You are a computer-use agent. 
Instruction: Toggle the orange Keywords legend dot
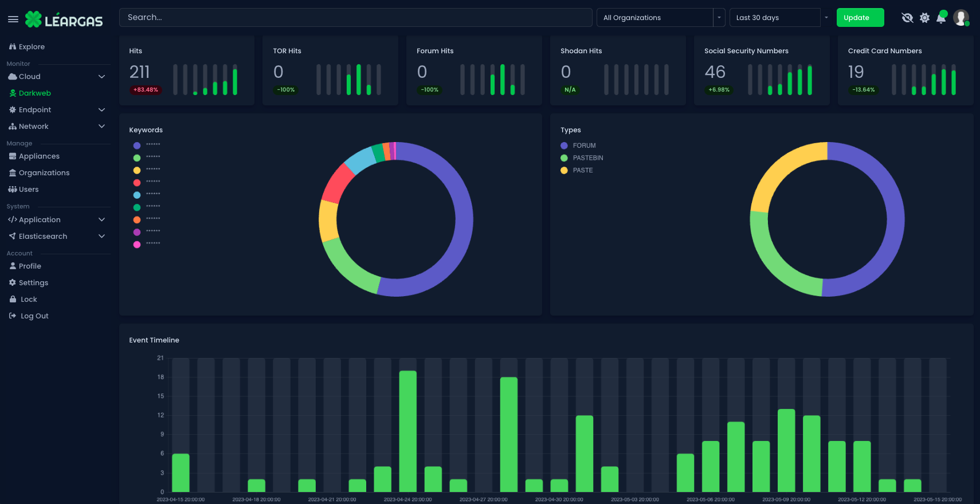137,220
